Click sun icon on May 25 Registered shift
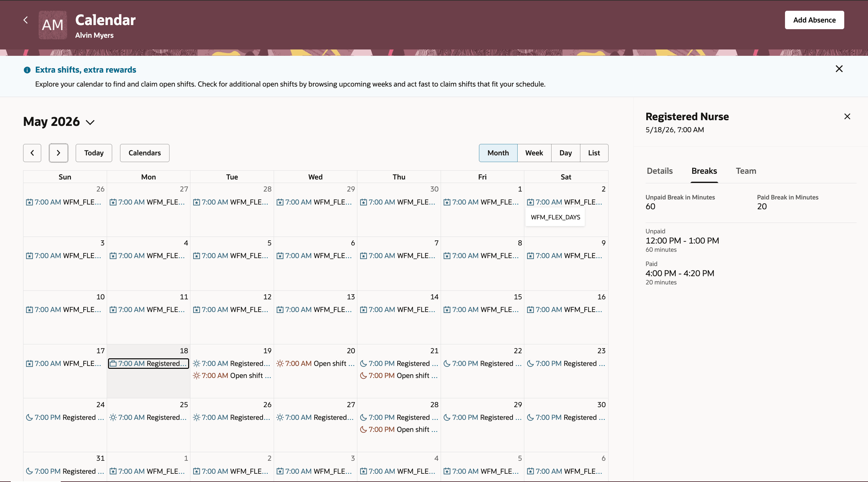Screen dimensions: 868x482 113,417
